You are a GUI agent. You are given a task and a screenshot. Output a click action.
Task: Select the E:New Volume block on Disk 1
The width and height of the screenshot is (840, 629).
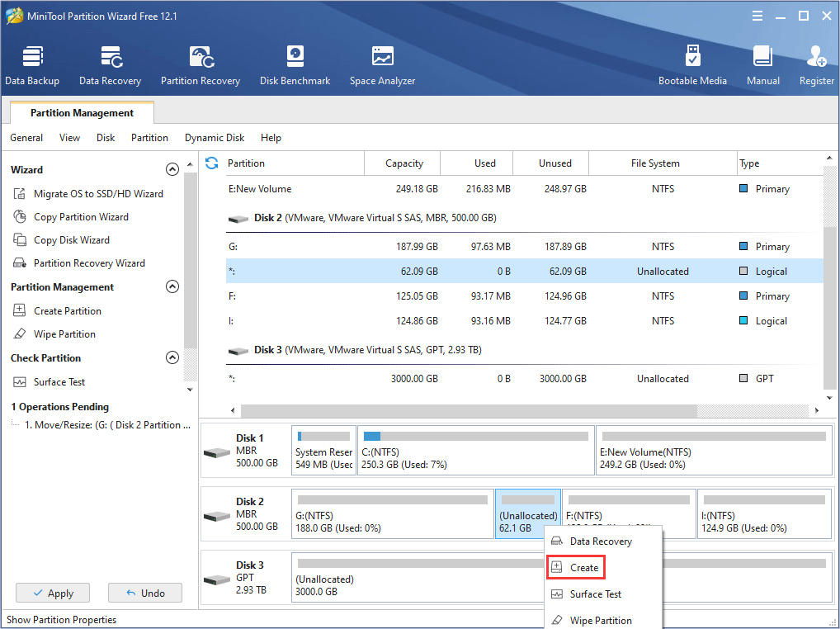714,451
